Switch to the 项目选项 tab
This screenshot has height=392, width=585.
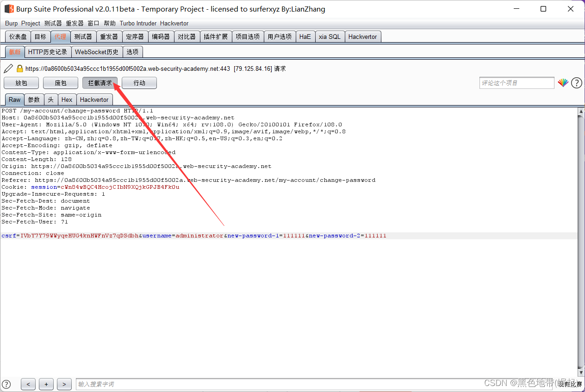coord(248,37)
